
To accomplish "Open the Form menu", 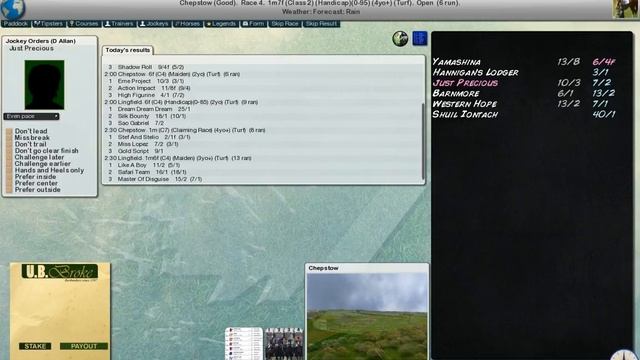I will pyautogui.click(x=253, y=24).
